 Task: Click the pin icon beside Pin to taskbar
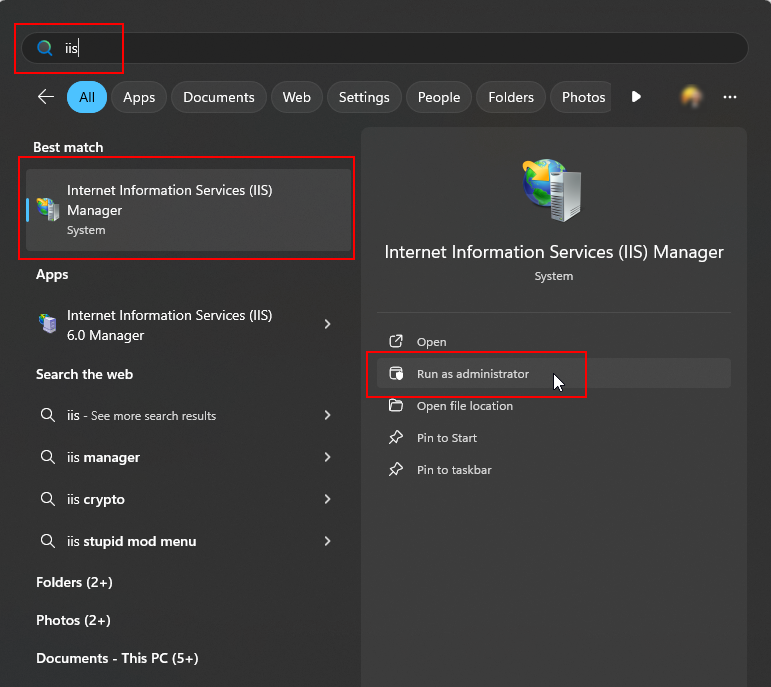pyautogui.click(x=396, y=469)
